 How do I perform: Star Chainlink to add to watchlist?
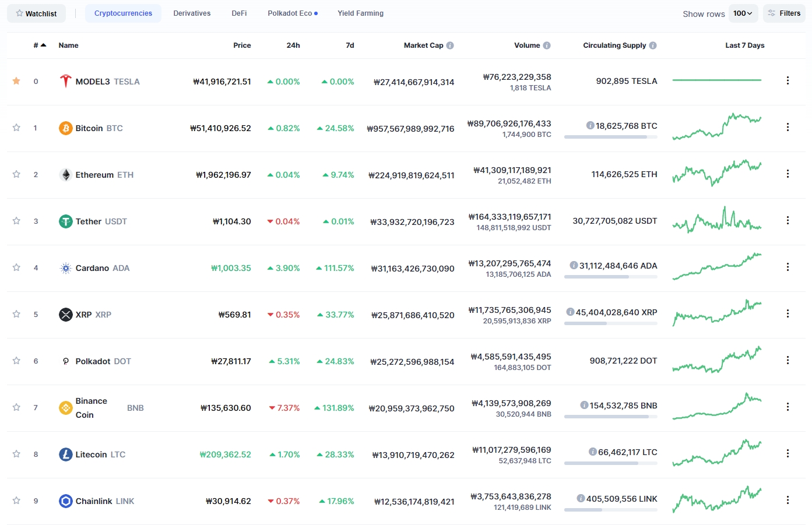16,501
